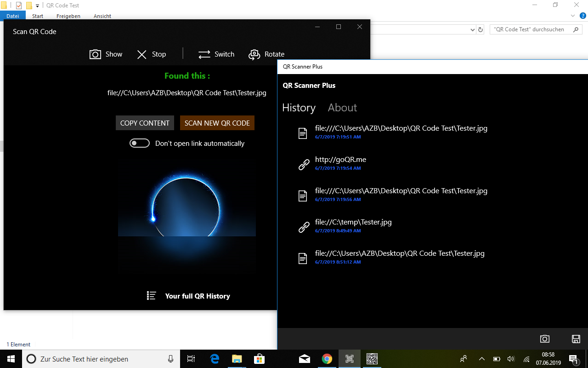Click the COPY CONTENT button
This screenshot has width=588, height=368.
coord(145,123)
